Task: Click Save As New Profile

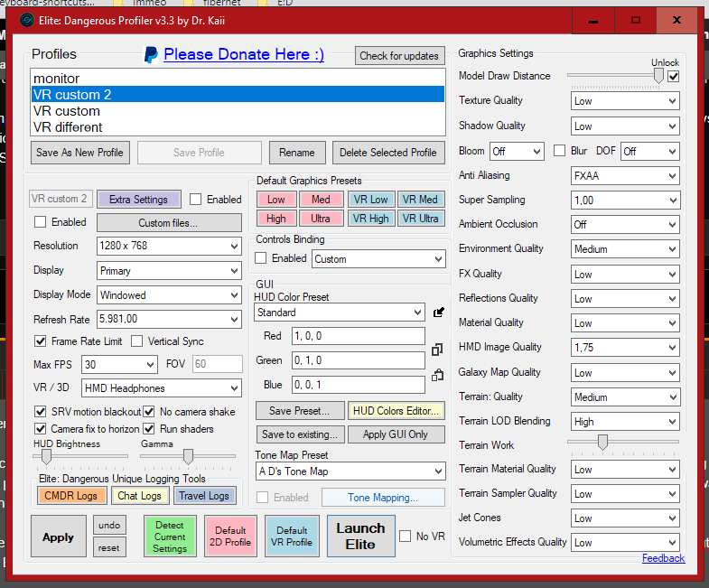Action: pos(80,153)
